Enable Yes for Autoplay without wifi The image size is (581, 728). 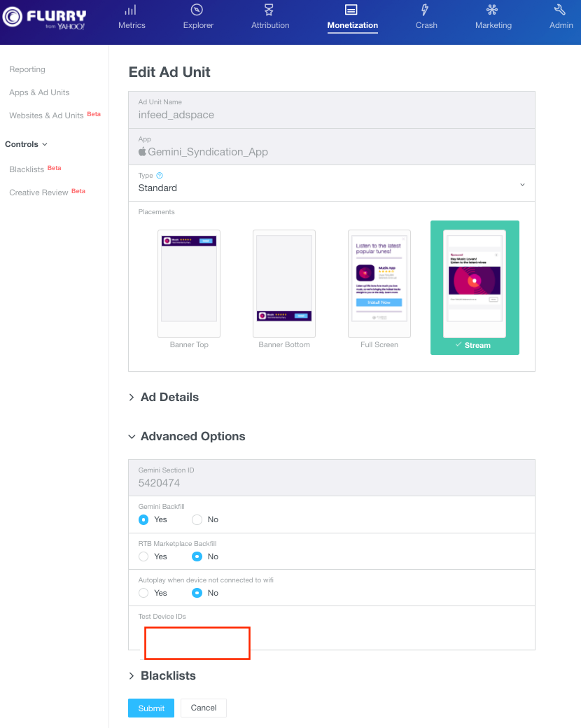[x=143, y=593]
